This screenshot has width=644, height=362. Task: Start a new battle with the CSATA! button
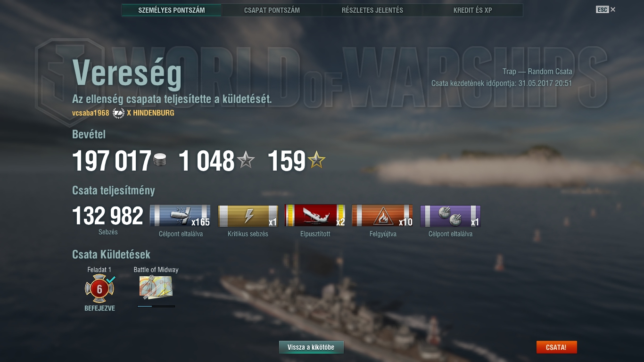point(556,347)
